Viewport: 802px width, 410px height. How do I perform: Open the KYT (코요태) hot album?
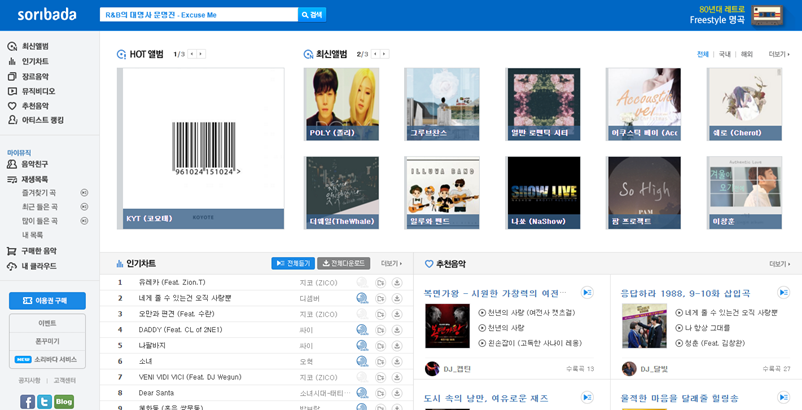coord(200,148)
